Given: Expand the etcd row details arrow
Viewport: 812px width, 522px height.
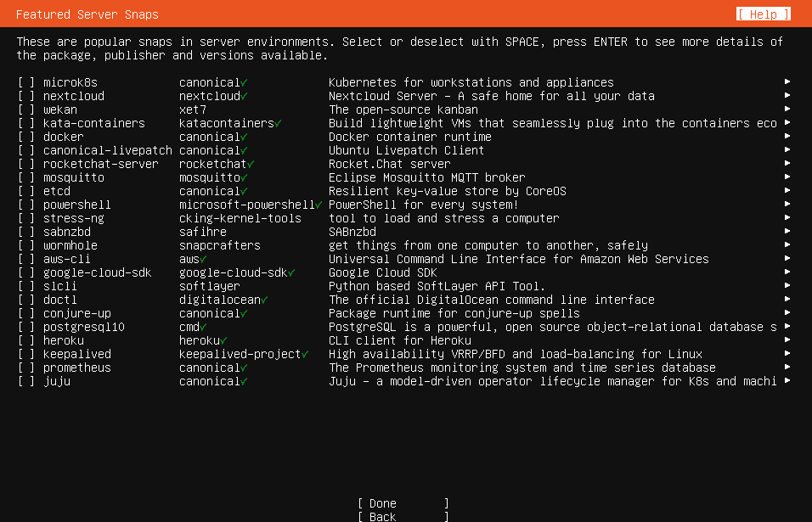Looking at the screenshot, I should [x=787, y=190].
